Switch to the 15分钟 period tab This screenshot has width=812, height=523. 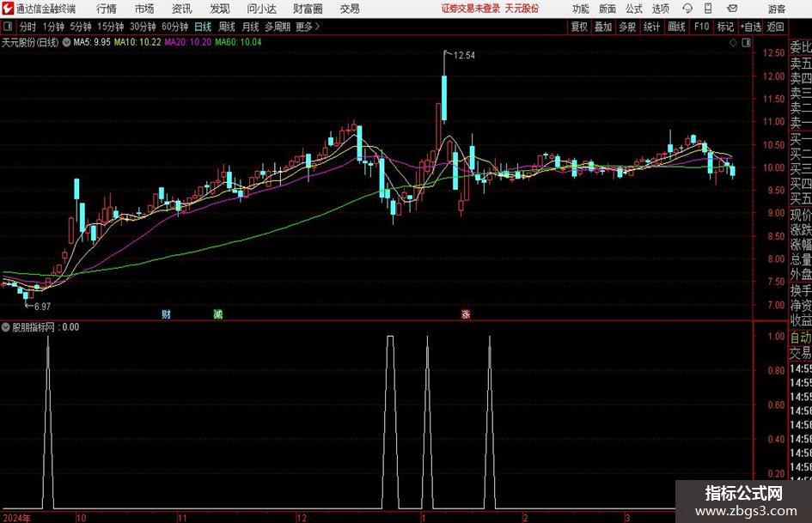click(111, 27)
